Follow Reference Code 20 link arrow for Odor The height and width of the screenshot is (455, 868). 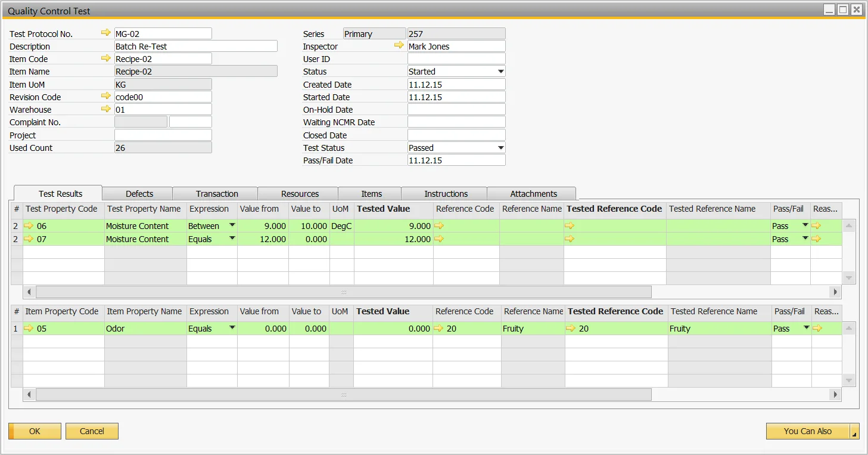tap(440, 329)
